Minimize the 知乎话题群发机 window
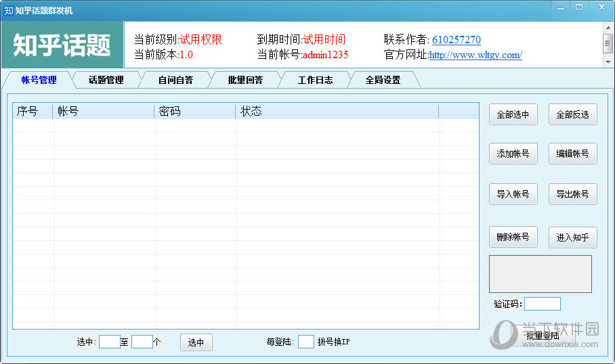The image size is (615, 364). [561, 7]
